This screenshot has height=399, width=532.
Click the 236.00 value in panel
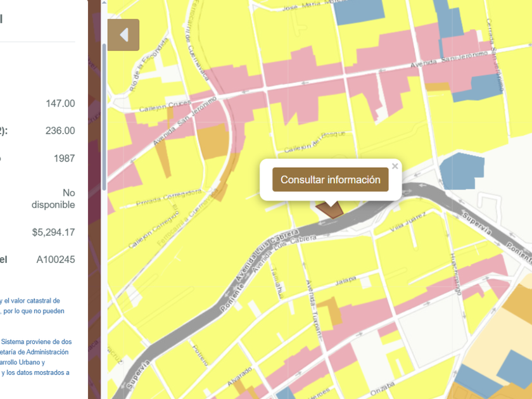pyautogui.click(x=60, y=130)
